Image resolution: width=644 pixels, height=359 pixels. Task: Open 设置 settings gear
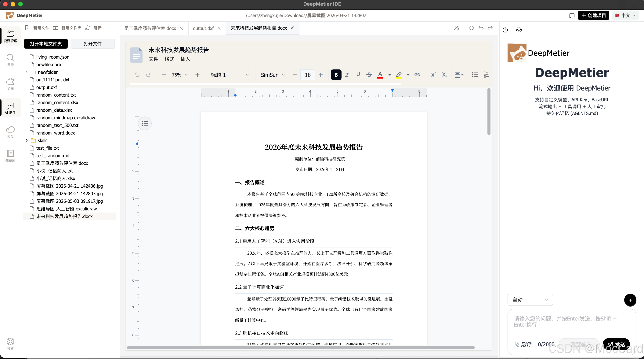10,344
